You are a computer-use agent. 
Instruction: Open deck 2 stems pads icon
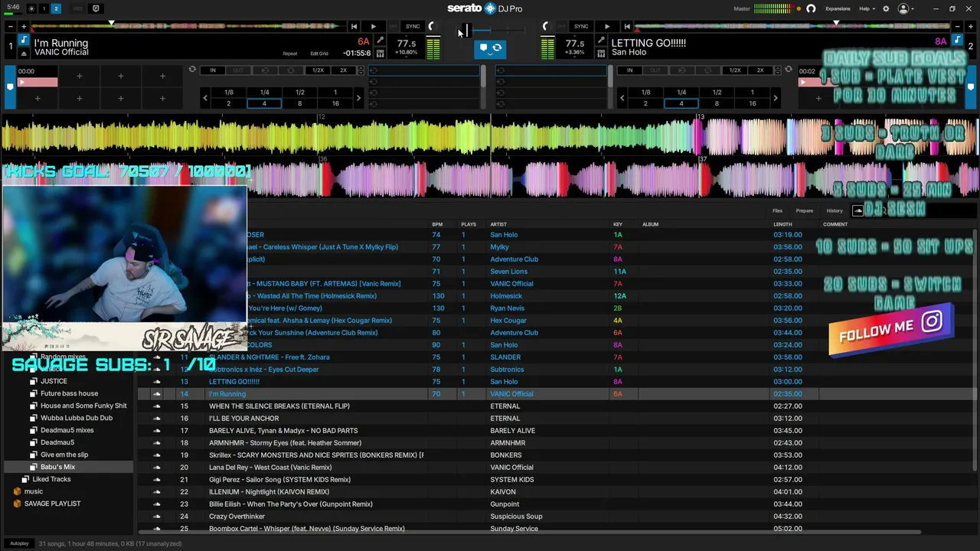601,54
